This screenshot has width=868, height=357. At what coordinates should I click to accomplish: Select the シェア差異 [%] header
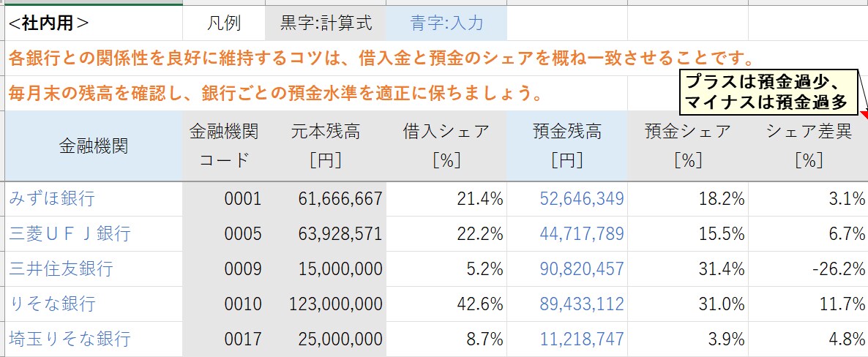point(808,146)
